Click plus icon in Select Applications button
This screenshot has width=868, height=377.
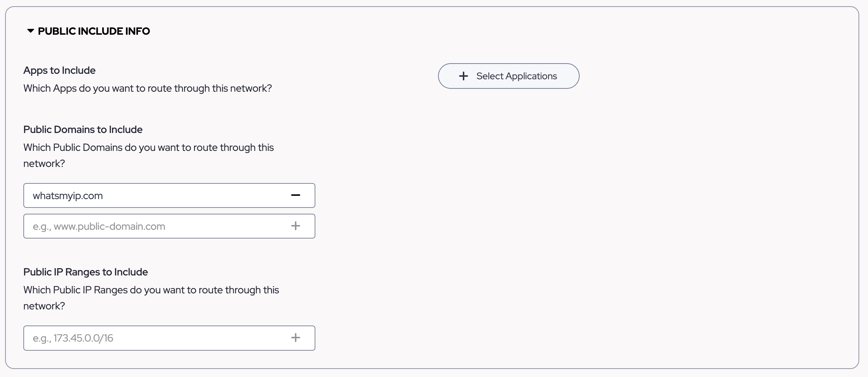tap(464, 76)
